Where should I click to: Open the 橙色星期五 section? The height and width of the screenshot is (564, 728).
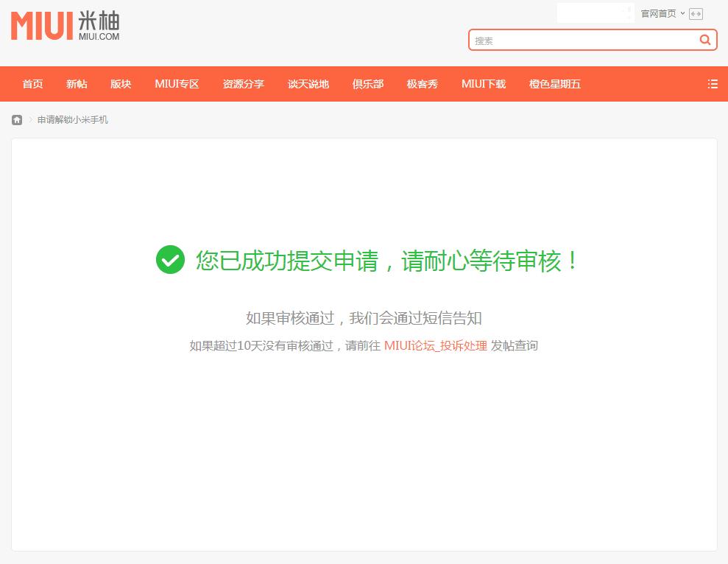(x=554, y=84)
